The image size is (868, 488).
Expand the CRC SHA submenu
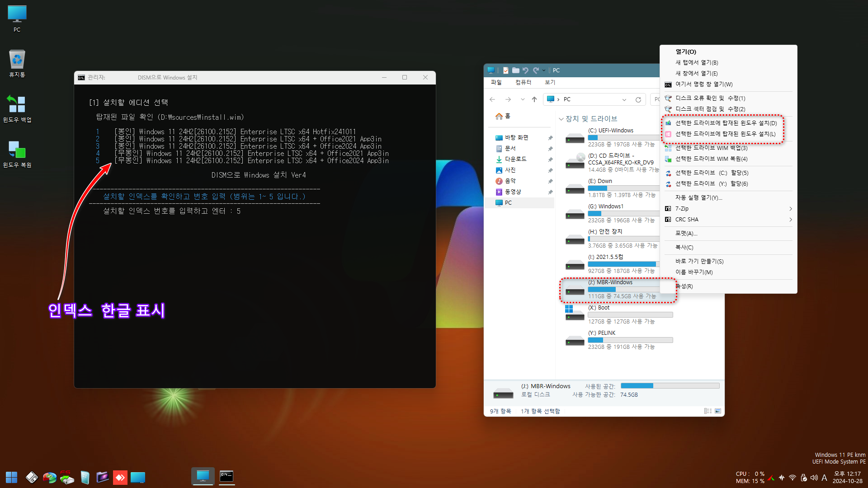click(x=728, y=220)
